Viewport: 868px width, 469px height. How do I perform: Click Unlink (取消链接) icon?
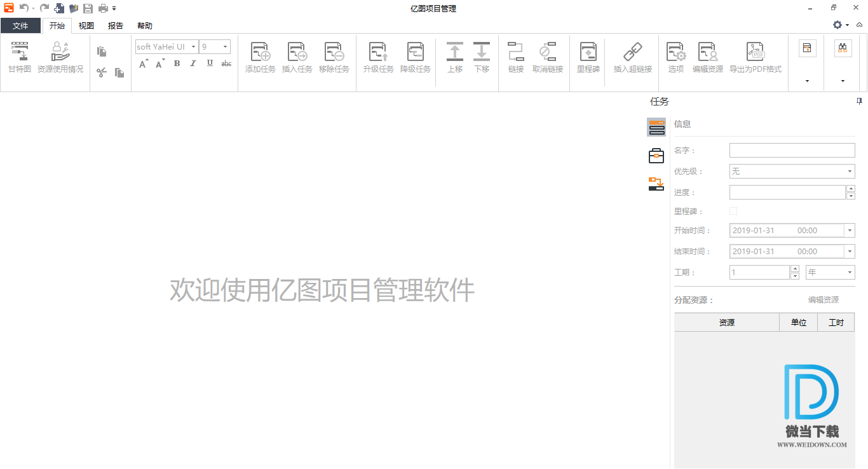(548, 57)
